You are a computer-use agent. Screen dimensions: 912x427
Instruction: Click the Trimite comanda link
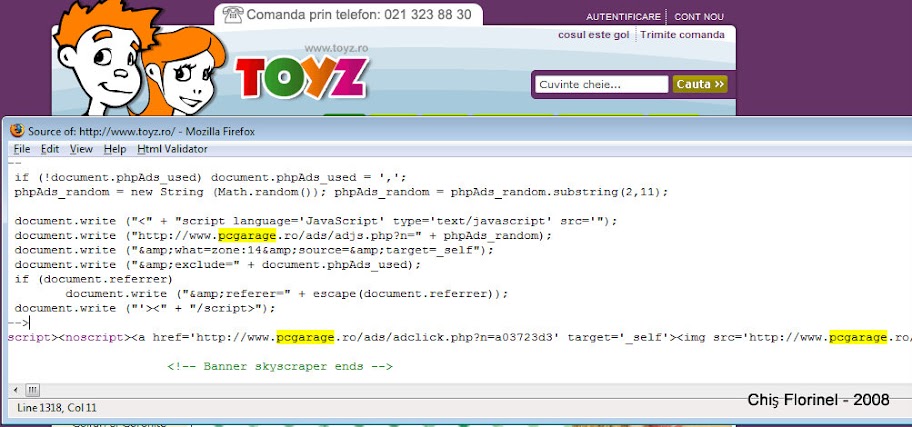683,35
